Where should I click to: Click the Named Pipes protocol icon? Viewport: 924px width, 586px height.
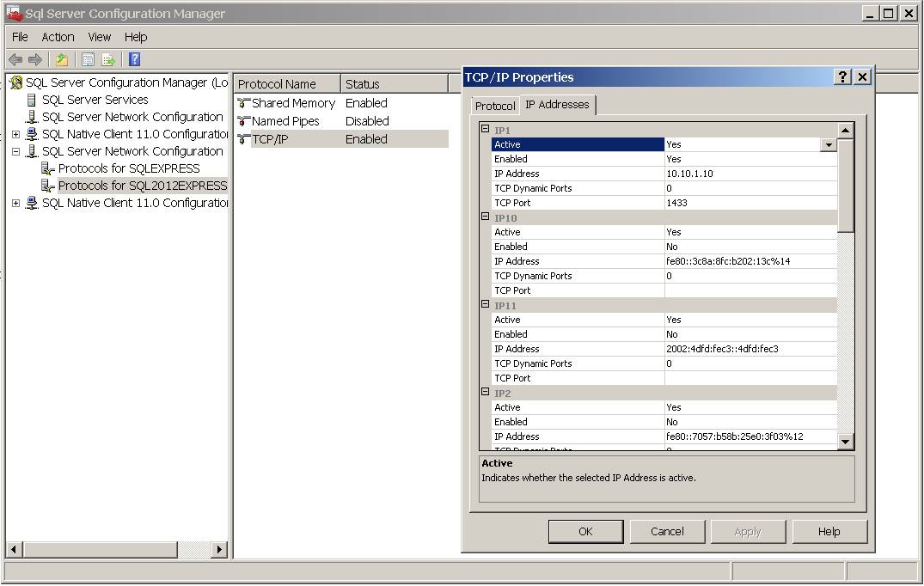point(244,121)
